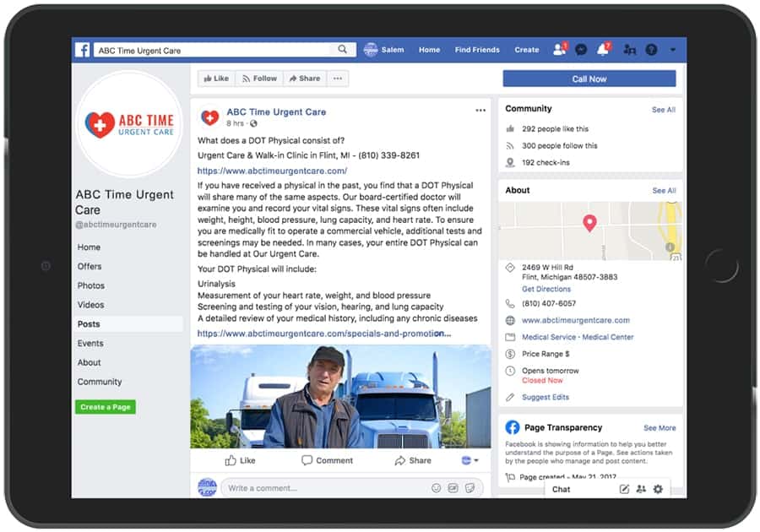The height and width of the screenshot is (532, 760).
Task: Click See More in Page Transparency
Action: tap(660, 428)
